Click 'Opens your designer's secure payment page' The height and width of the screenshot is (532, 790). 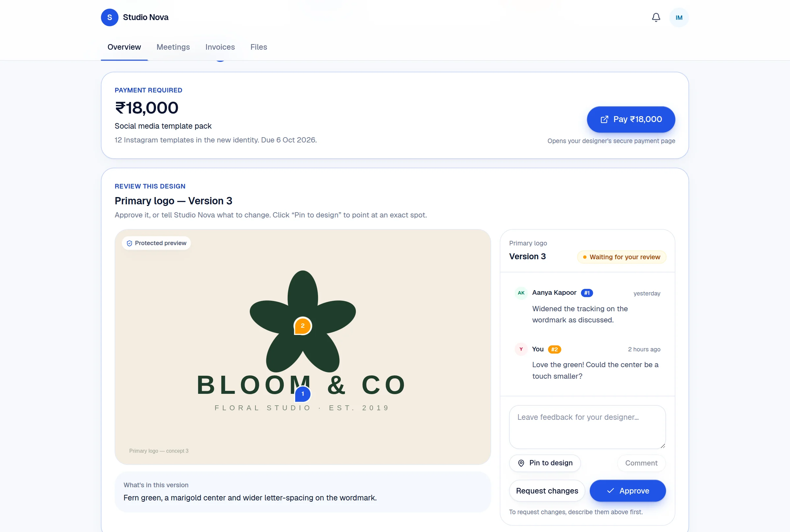pyautogui.click(x=611, y=141)
